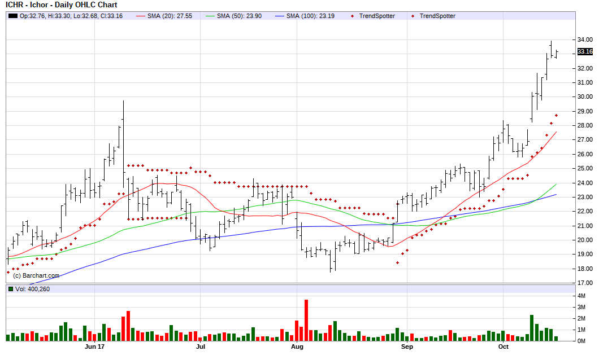Click the 'SMA (20): 27.55' legend label
599x364 pixels.
pos(170,16)
